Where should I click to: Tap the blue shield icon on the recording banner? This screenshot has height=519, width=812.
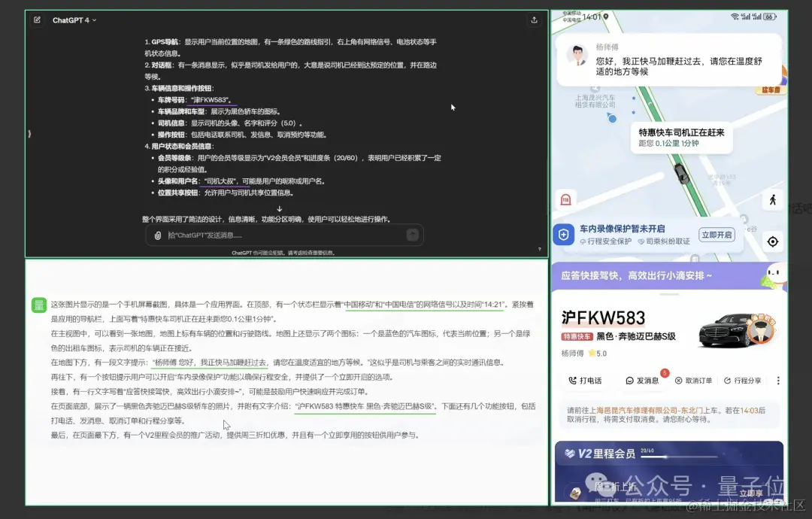click(x=563, y=234)
